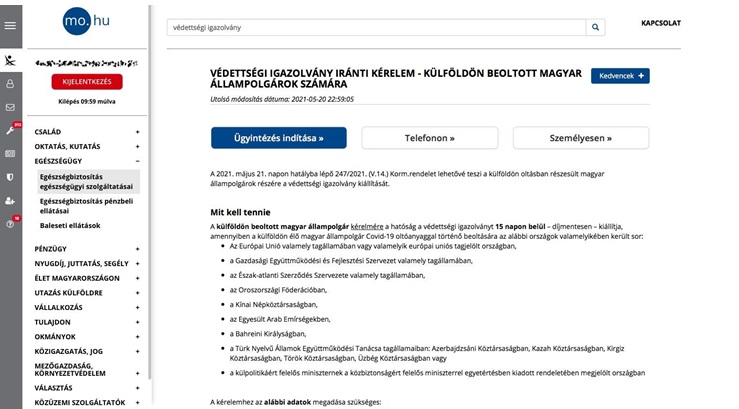Viewport: 739px width, 409px height.
Task: Click the user profile icon in sidebar
Action: click(11, 84)
